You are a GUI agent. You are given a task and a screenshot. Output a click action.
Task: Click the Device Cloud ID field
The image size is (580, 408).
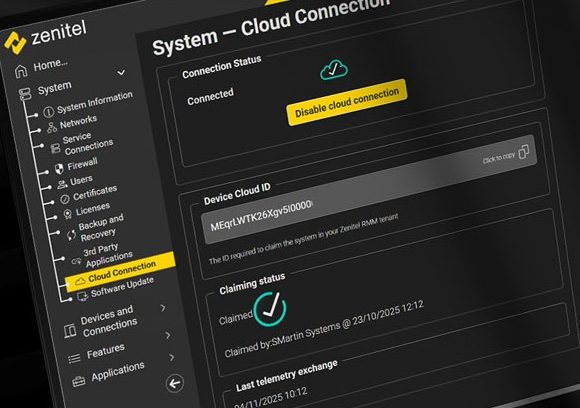click(369, 189)
